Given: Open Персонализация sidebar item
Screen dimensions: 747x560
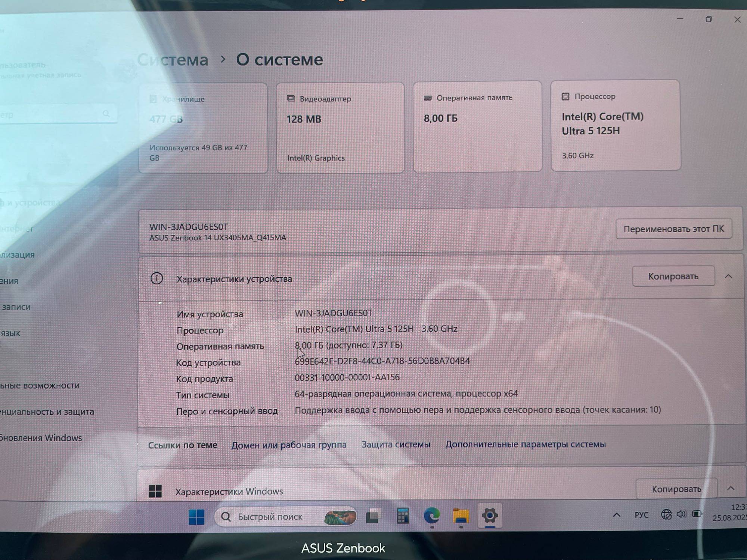Looking at the screenshot, I should pos(17,255).
